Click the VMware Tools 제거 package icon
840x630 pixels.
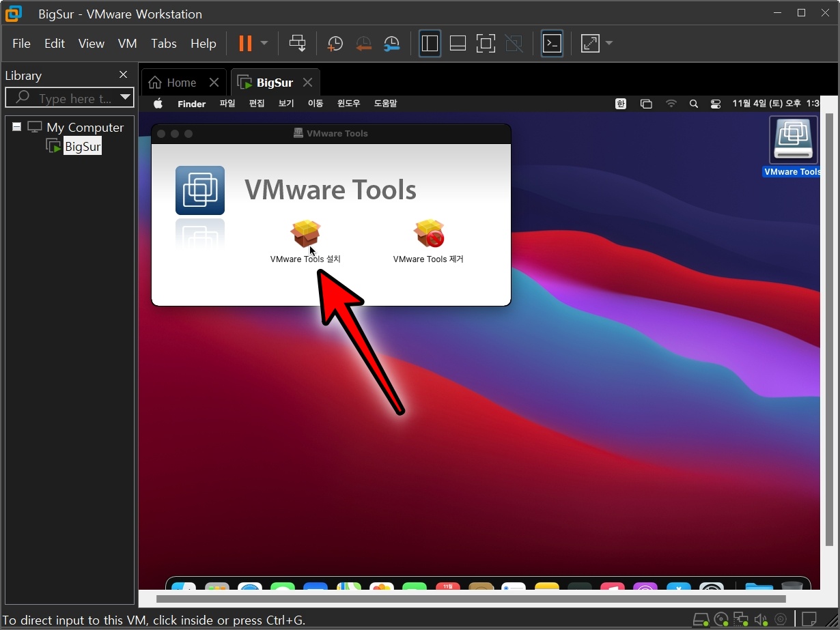click(x=429, y=234)
